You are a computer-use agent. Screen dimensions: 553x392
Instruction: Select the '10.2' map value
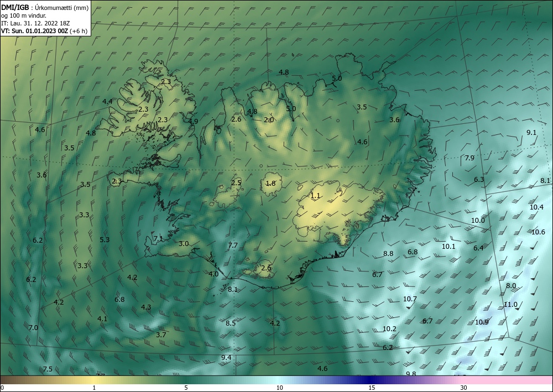(389, 329)
